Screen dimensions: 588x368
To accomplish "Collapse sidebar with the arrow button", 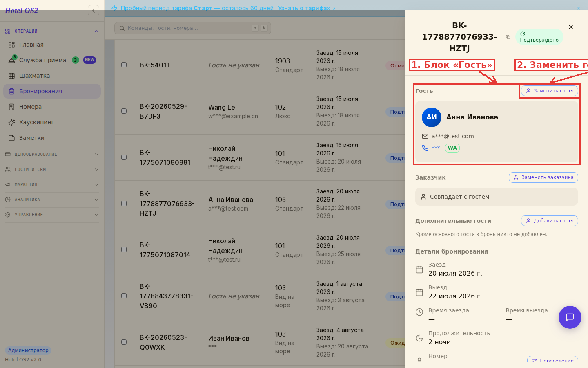I will point(94,11).
